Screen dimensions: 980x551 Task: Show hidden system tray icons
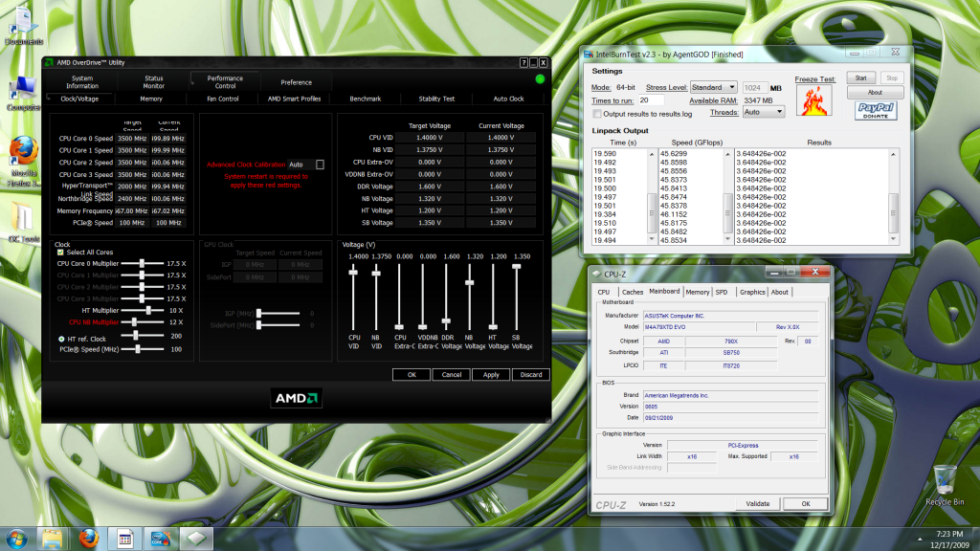point(920,539)
